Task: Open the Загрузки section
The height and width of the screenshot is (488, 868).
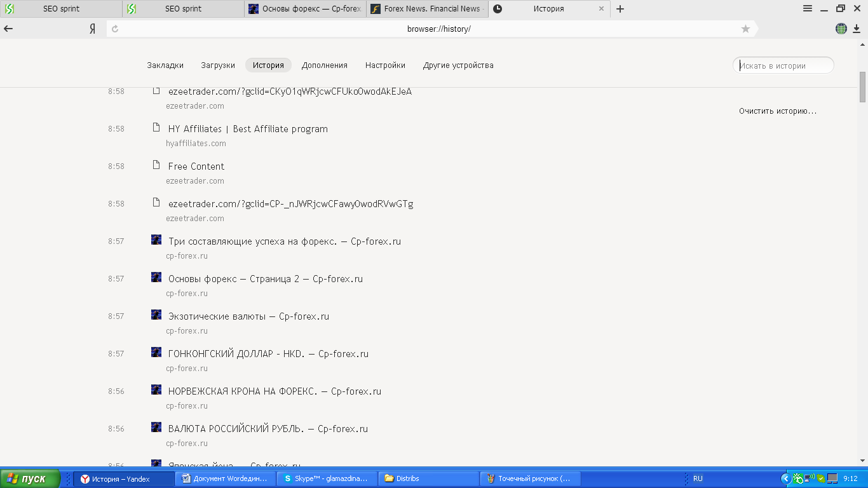Action: pos(218,65)
